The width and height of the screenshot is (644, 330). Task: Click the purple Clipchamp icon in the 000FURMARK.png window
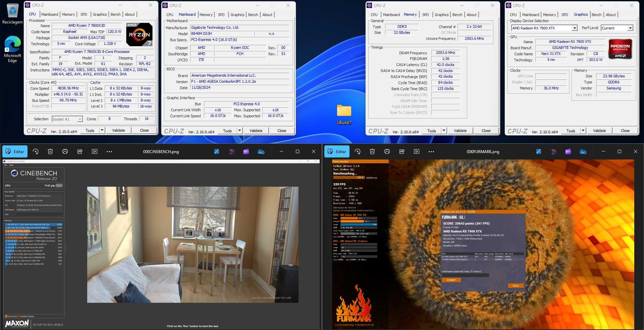[x=568, y=151]
